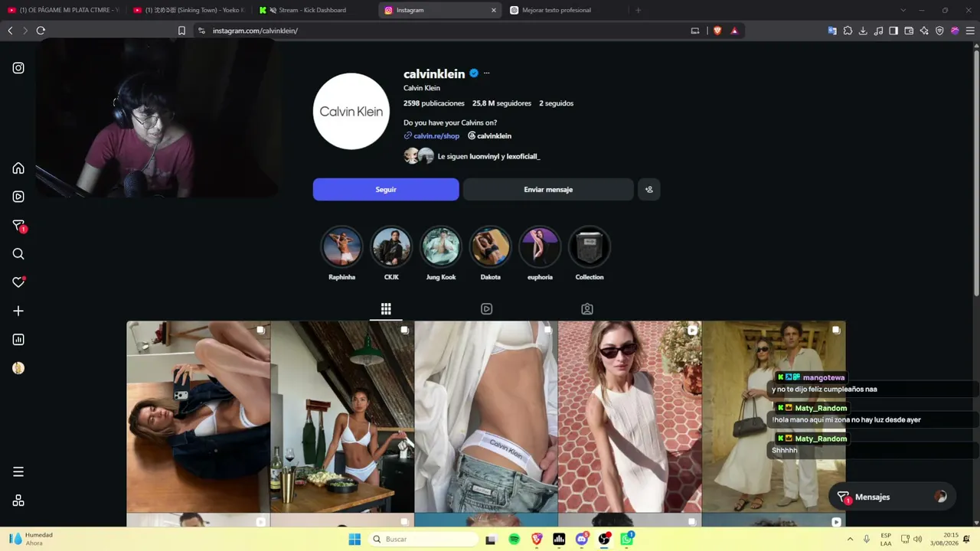
Task: Follow calvinklein with the Seguir button
Action: tap(386, 189)
